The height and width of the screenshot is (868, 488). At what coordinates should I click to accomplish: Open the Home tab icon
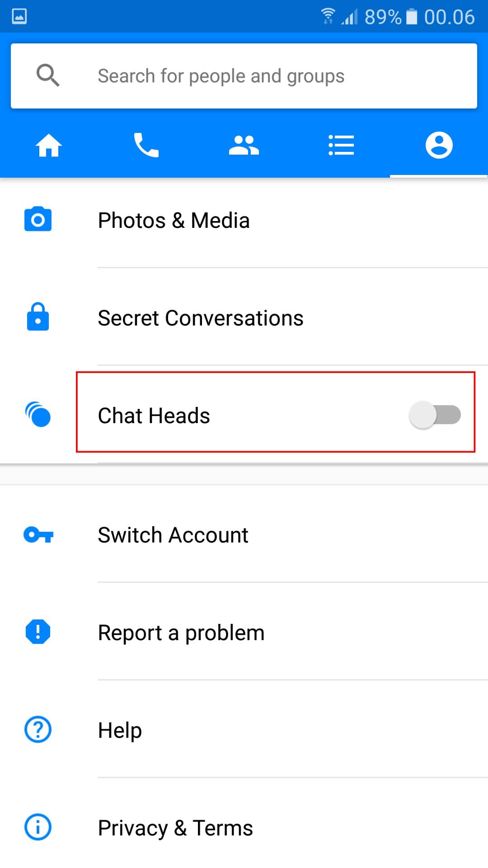[x=49, y=146]
